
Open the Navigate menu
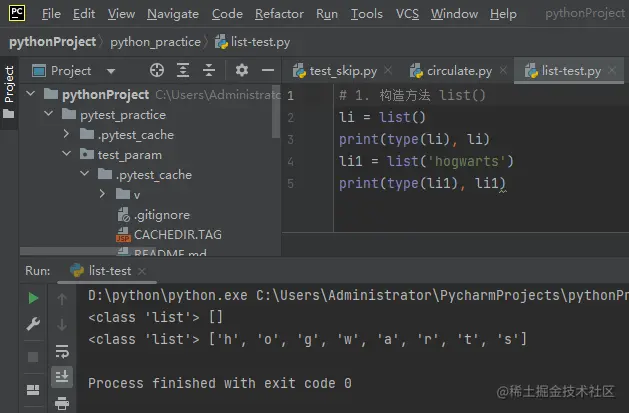pyautogui.click(x=173, y=14)
